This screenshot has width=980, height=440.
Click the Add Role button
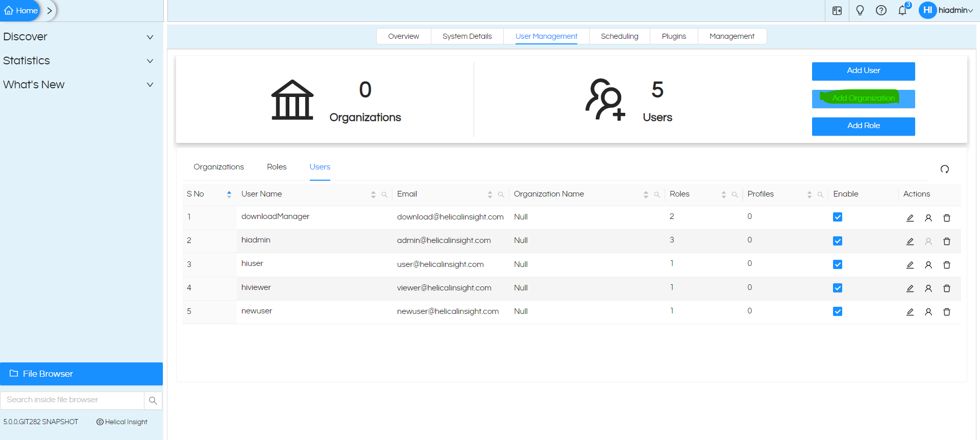pyautogui.click(x=863, y=126)
